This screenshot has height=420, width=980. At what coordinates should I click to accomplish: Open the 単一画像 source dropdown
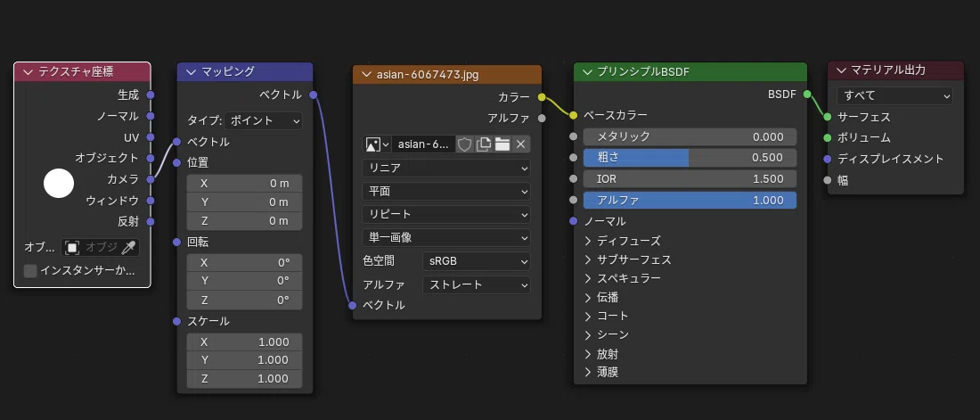[x=445, y=237]
